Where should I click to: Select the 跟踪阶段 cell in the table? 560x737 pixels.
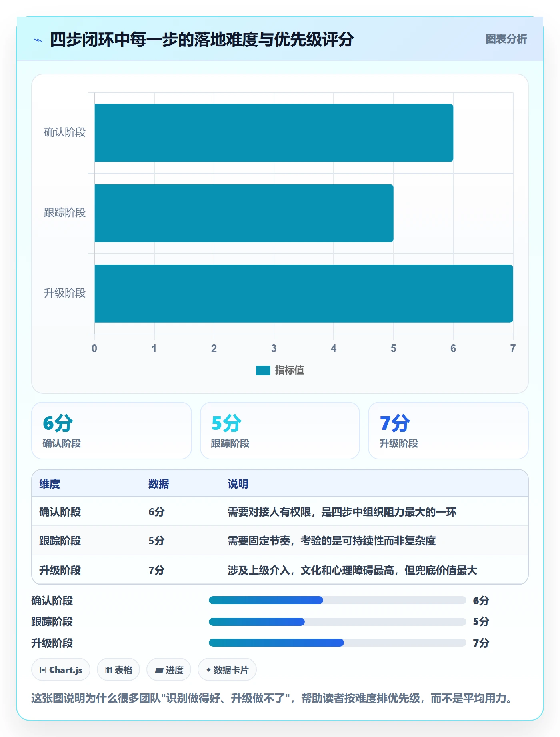point(60,541)
